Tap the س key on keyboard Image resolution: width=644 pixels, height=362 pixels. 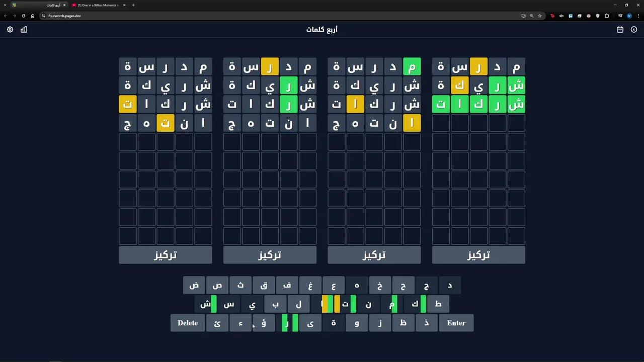tap(229, 304)
